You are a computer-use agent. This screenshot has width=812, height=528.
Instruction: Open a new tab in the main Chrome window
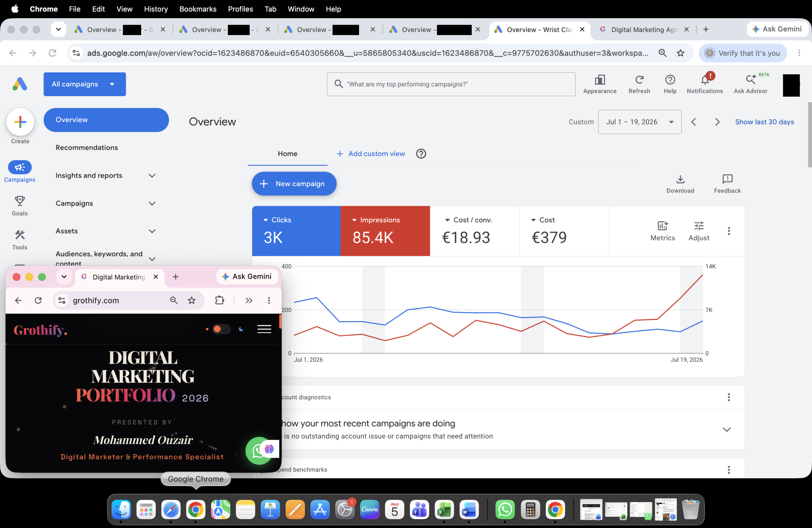[706, 29]
